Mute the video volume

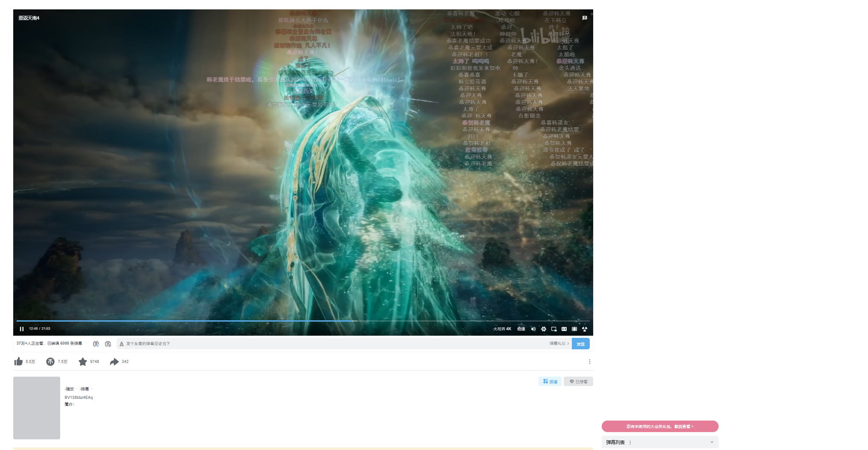pyautogui.click(x=533, y=329)
